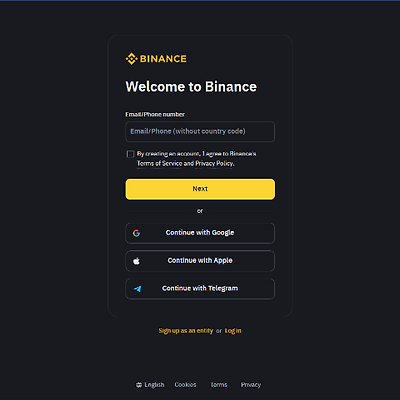The width and height of the screenshot is (400, 400).
Task: Select Continue with Apple text
Action: point(200,260)
